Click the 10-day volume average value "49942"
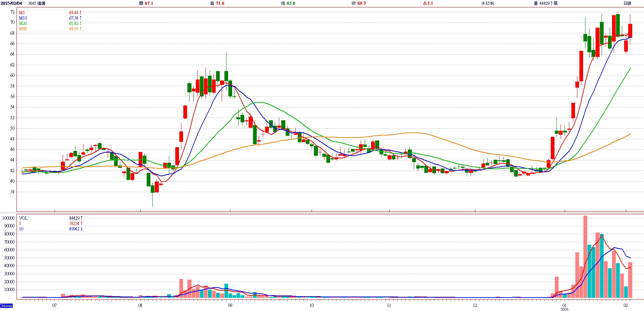Screen dimensions: 644x311 click(74, 229)
